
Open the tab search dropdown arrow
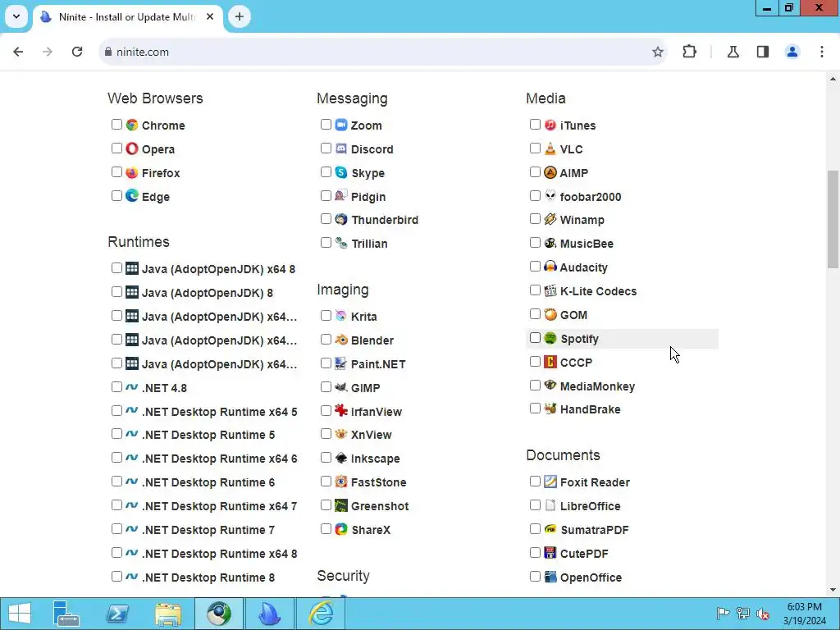16,16
